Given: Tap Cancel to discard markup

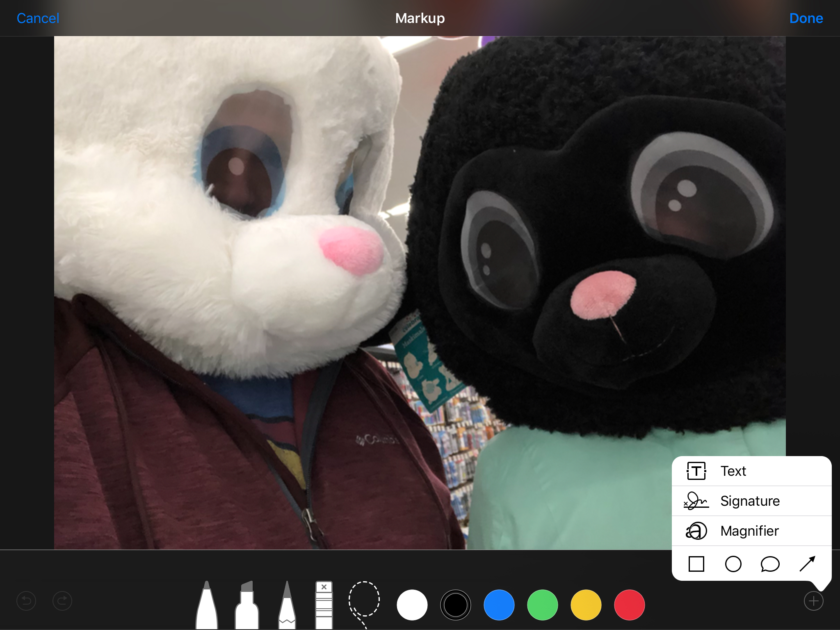Looking at the screenshot, I should (38, 18).
